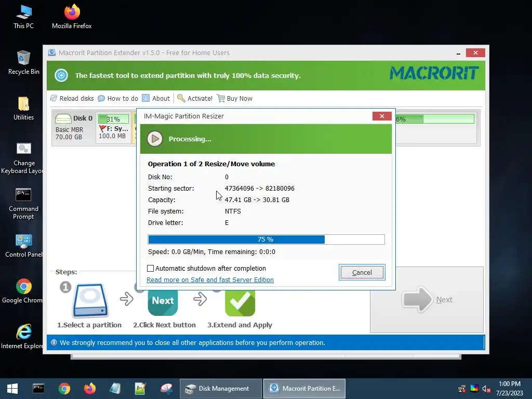Enable Automatic shutdown after completion

pos(150,269)
